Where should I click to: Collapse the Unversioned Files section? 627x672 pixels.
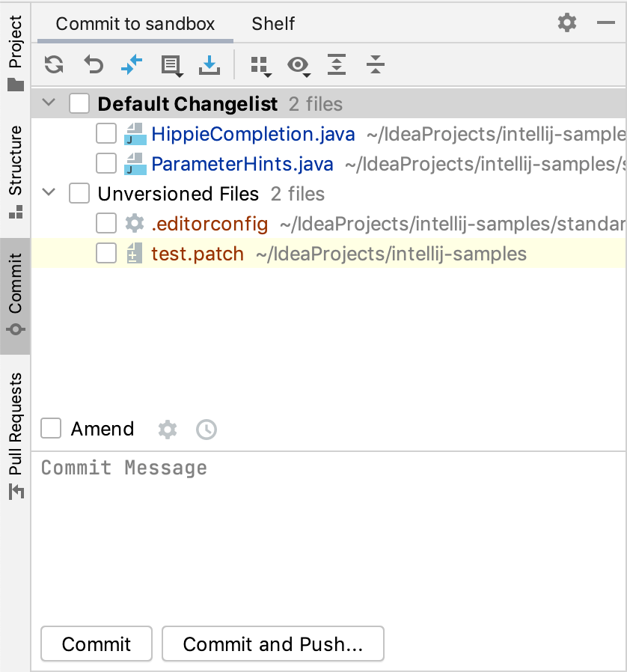tap(48, 193)
